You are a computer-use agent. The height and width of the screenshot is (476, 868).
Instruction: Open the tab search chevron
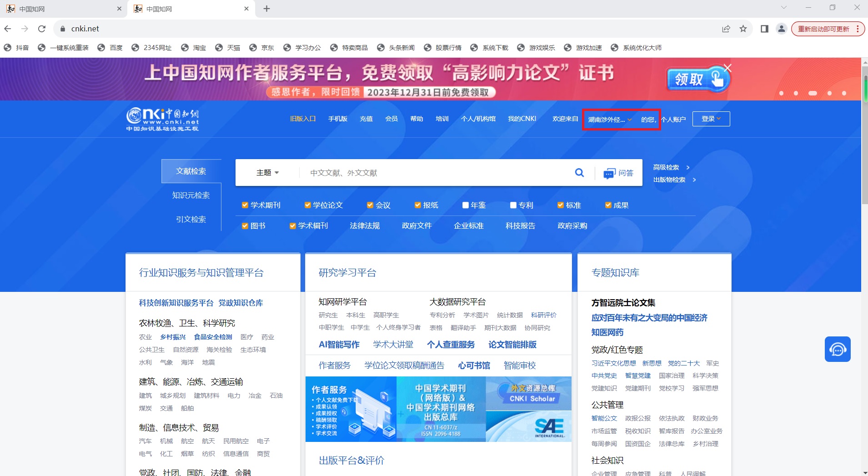pos(783,7)
